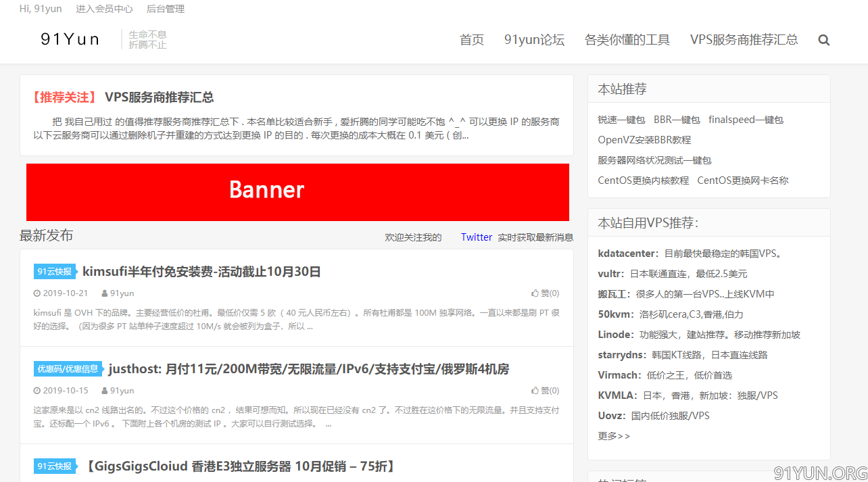Open the 50kvm VPS recommendation
The height and width of the screenshot is (482, 868).
point(671,314)
